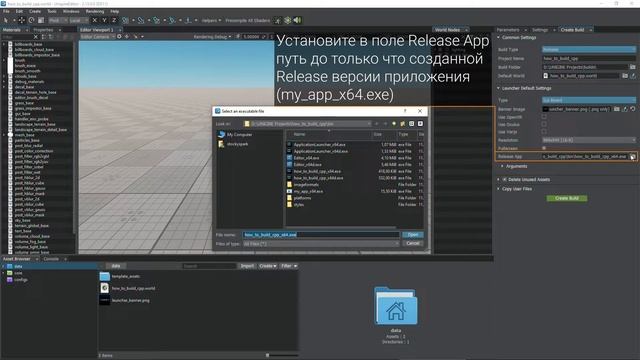
Task: Click the Project Name input field
Action: [x=589, y=58]
